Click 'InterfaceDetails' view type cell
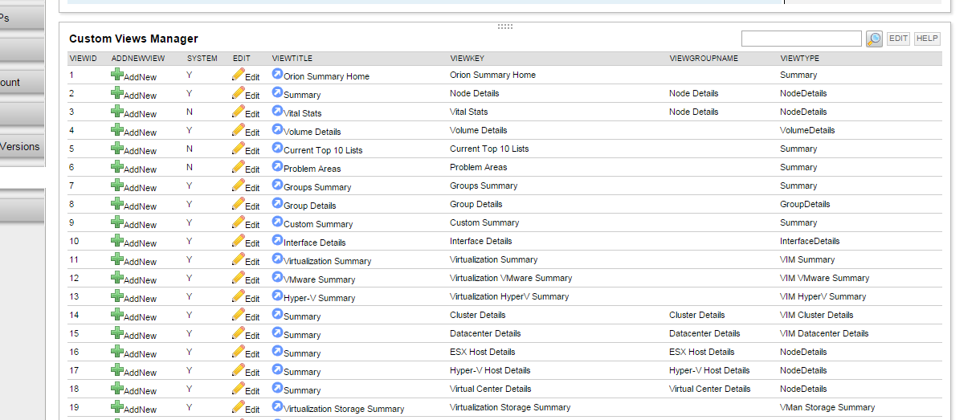The width and height of the screenshot is (980, 420). [810, 241]
